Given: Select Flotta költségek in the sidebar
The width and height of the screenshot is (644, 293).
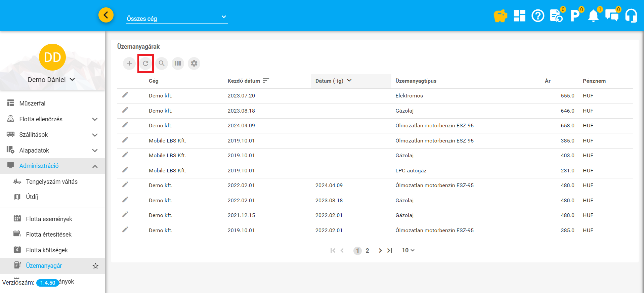Looking at the screenshot, I should point(47,250).
